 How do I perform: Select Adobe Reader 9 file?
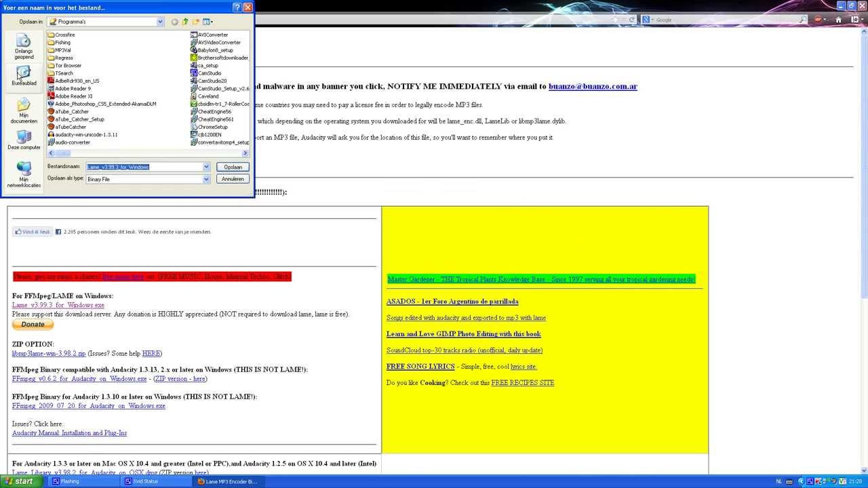click(x=69, y=89)
